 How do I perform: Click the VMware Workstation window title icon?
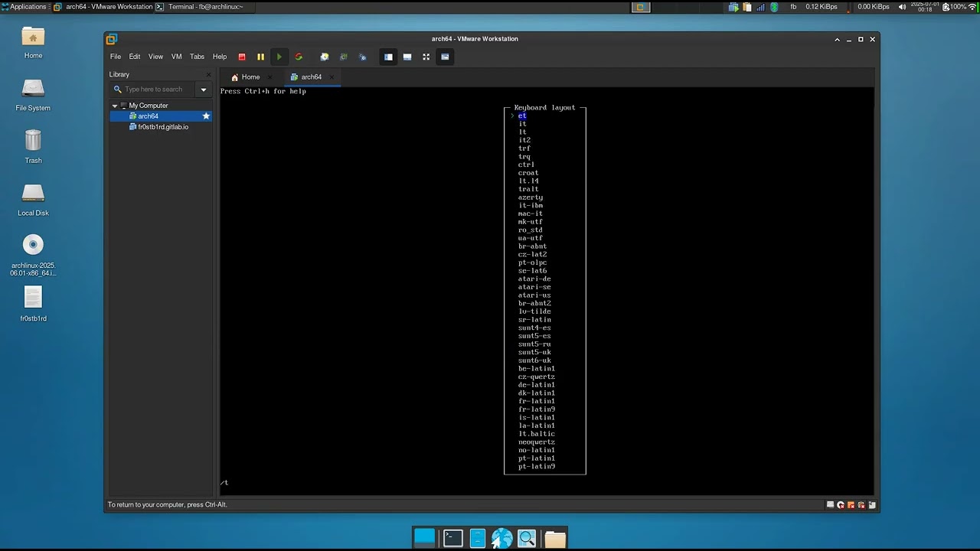(x=112, y=39)
